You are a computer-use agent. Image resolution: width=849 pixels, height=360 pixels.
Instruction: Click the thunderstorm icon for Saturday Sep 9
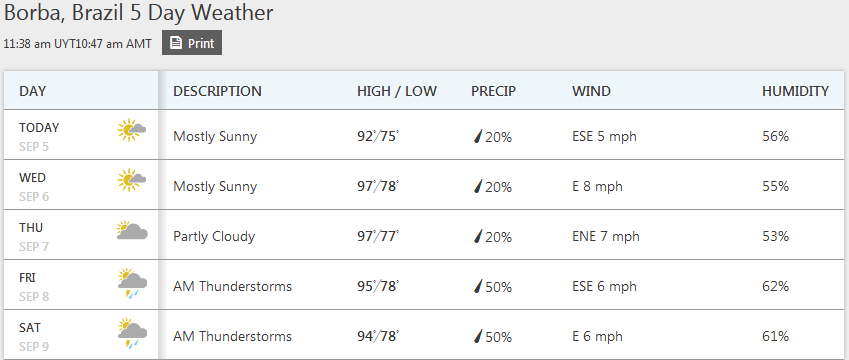point(132,333)
